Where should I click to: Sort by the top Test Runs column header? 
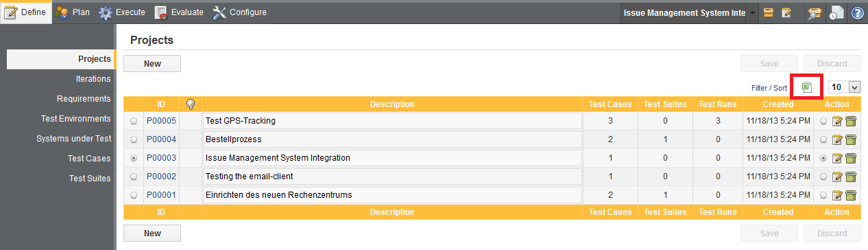(717, 104)
